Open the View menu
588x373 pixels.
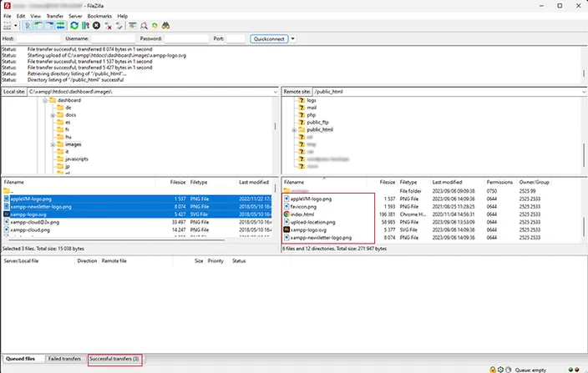pyautogui.click(x=36, y=16)
